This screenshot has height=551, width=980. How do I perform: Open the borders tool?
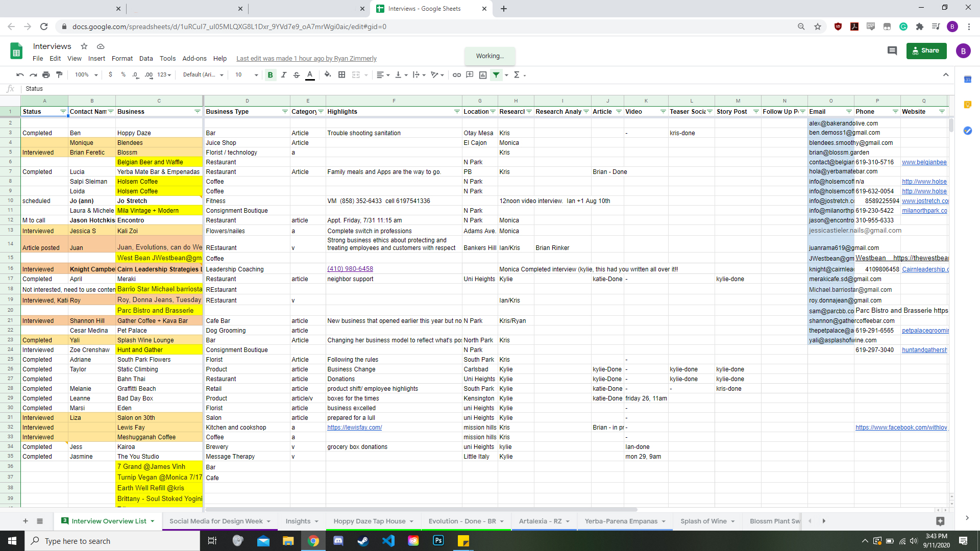[x=342, y=75]
